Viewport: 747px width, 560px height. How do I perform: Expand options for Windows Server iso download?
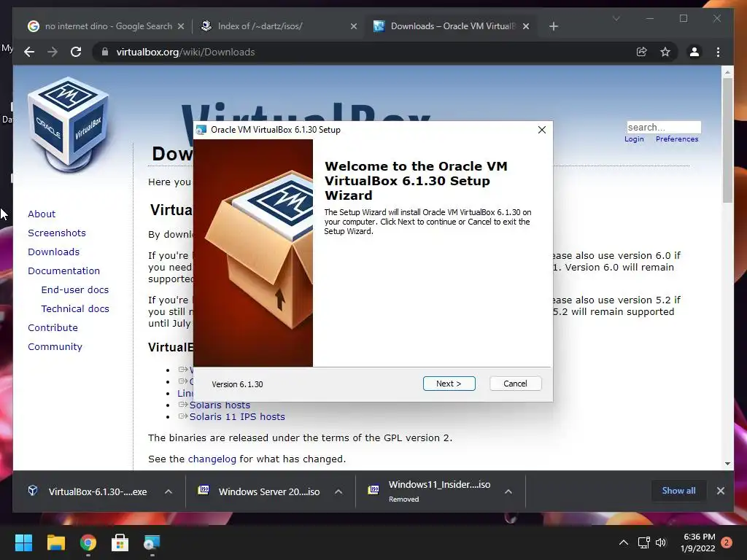tap(338, 491)
